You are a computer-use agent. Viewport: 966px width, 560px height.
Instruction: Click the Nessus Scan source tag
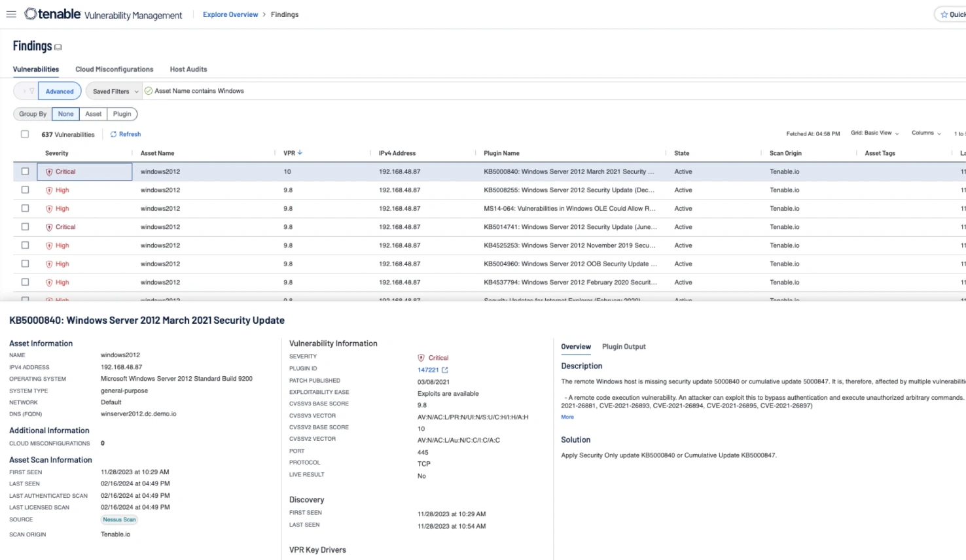[x=120, y=519]
